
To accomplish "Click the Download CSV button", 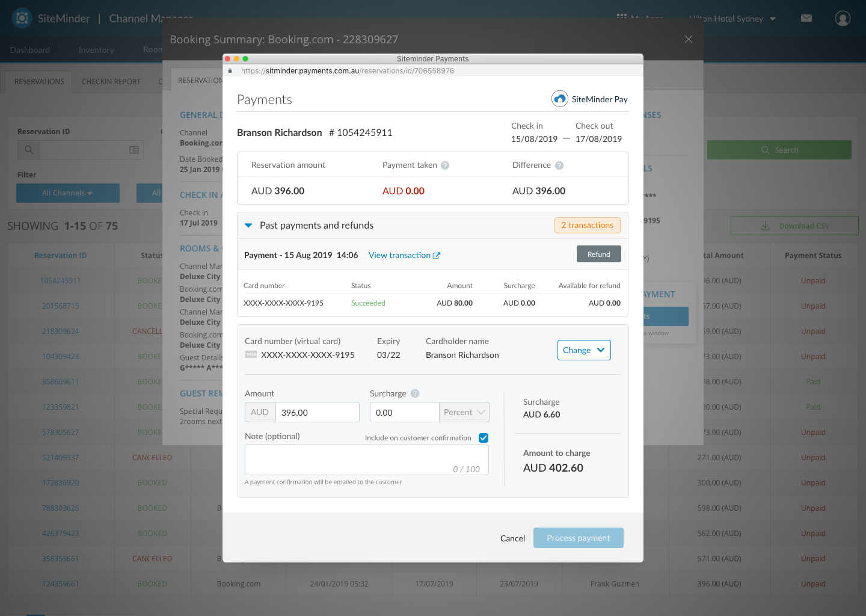I will 794,226.
